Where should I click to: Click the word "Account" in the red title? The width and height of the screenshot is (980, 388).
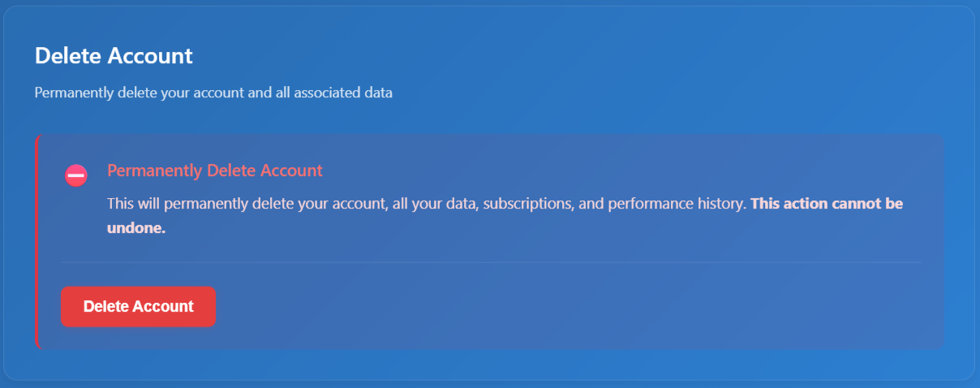pos(291,170)
